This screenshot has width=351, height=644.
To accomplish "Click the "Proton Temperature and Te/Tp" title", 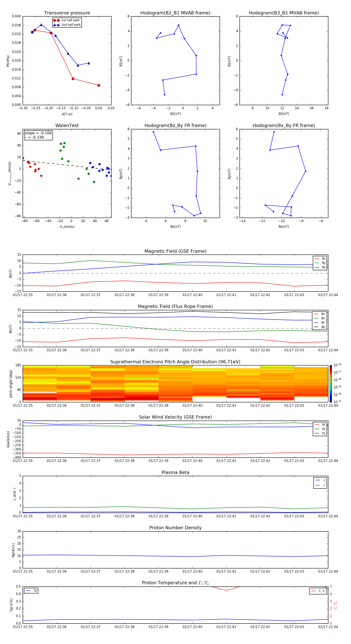I will point(175,583).
